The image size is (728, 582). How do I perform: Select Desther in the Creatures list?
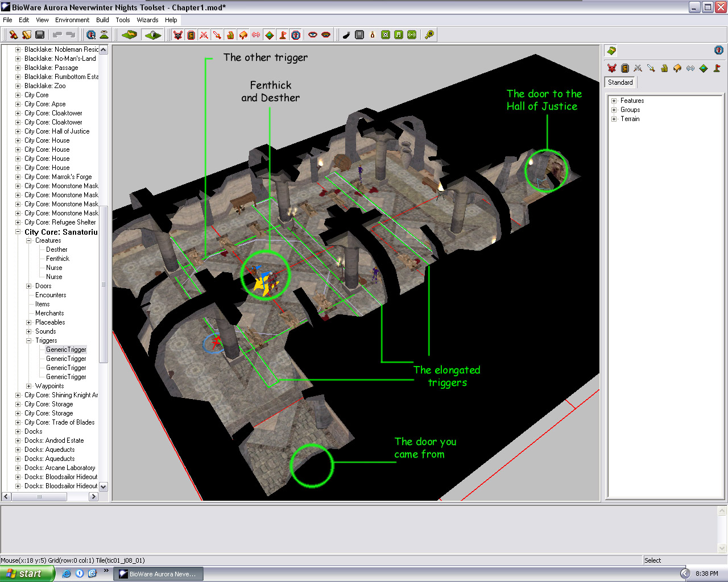(x=57, y=250)
